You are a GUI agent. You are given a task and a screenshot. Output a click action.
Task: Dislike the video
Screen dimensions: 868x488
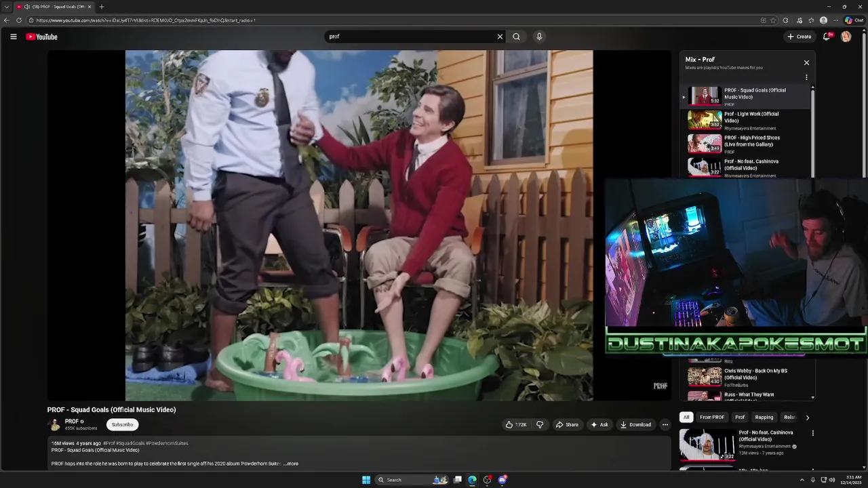[x=540, y=425]
